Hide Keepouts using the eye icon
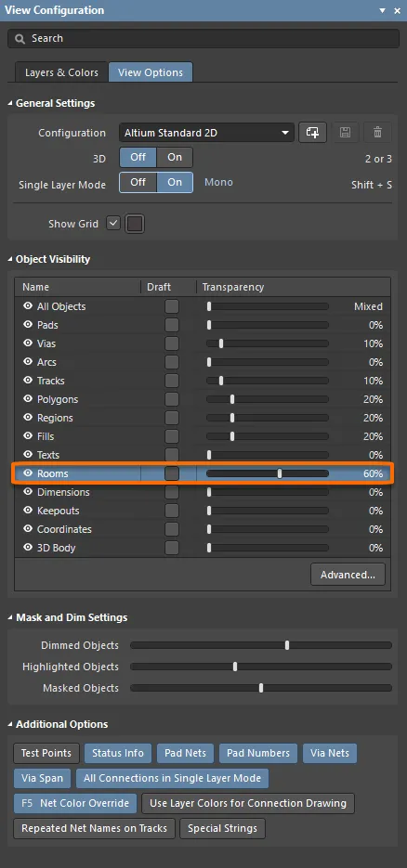 click(x=28, y=511)
